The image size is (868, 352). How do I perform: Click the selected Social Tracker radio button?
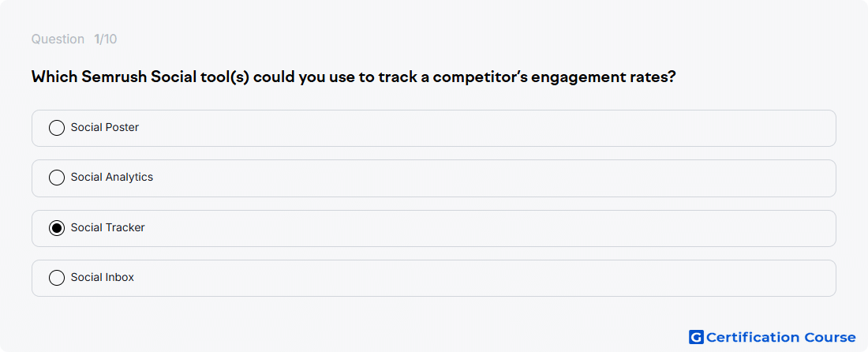(57, 228)
